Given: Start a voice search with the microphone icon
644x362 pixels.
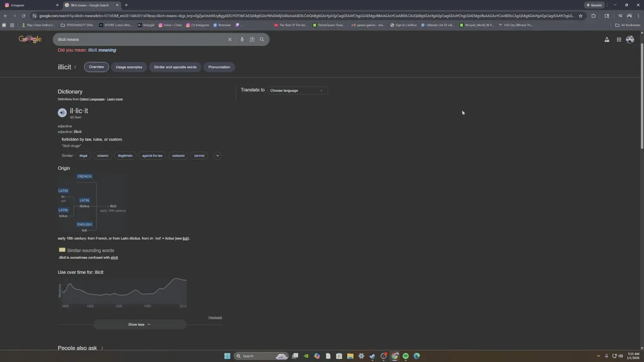Looking at the screenshot, I should pos(242,39).
